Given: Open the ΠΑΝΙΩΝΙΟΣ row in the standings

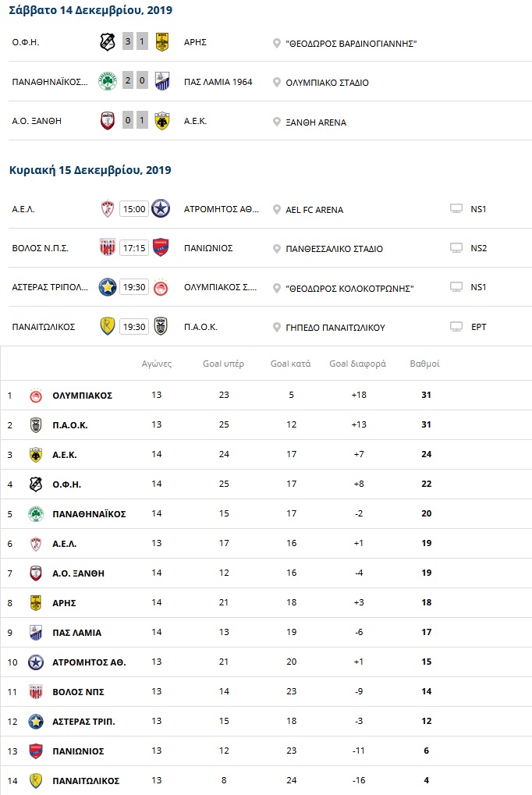Looking at the screenshot, I should (78, 751).
